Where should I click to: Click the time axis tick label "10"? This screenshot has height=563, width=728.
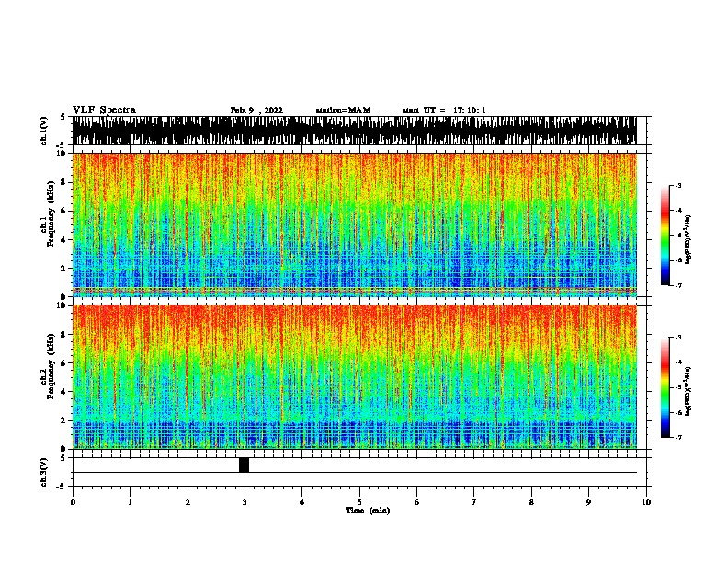pyautogui.click(x=646, y=502)
